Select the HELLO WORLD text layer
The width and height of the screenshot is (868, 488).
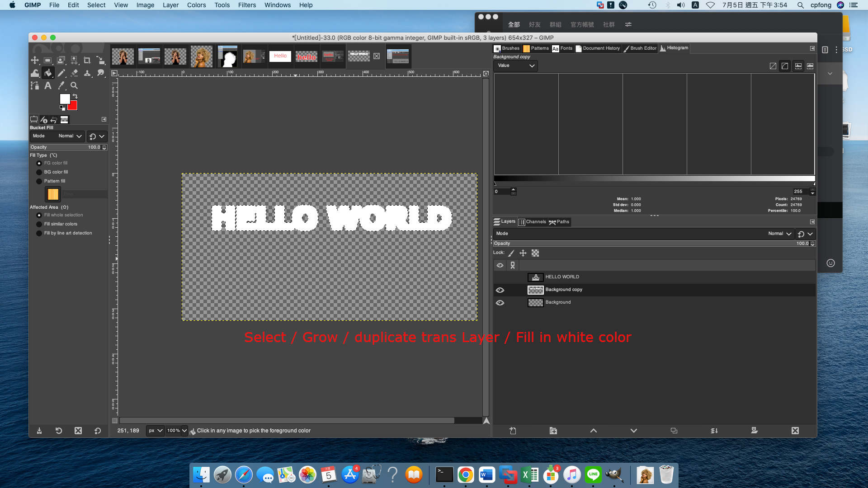click(x=562, y=277)
